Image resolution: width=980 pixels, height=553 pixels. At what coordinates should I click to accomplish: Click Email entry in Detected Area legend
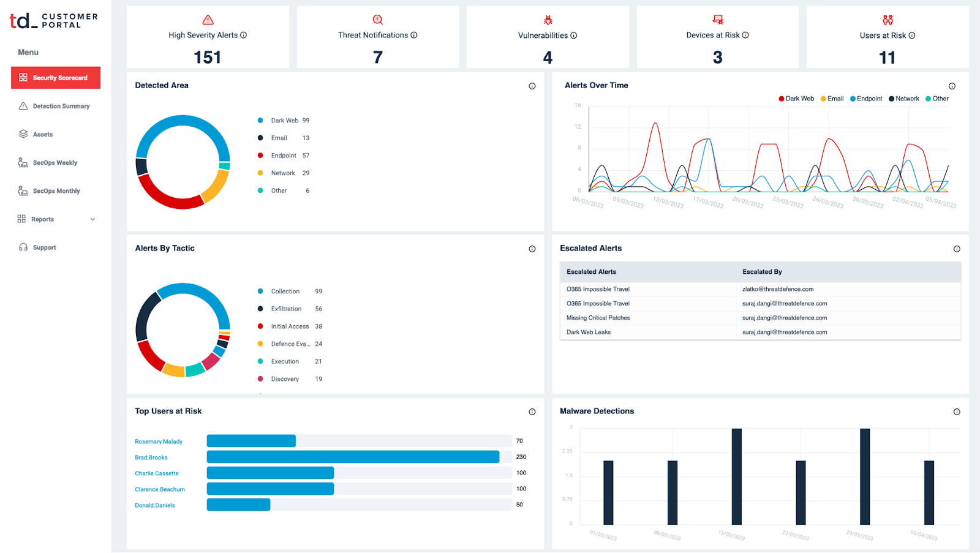(x=284, y=138)
